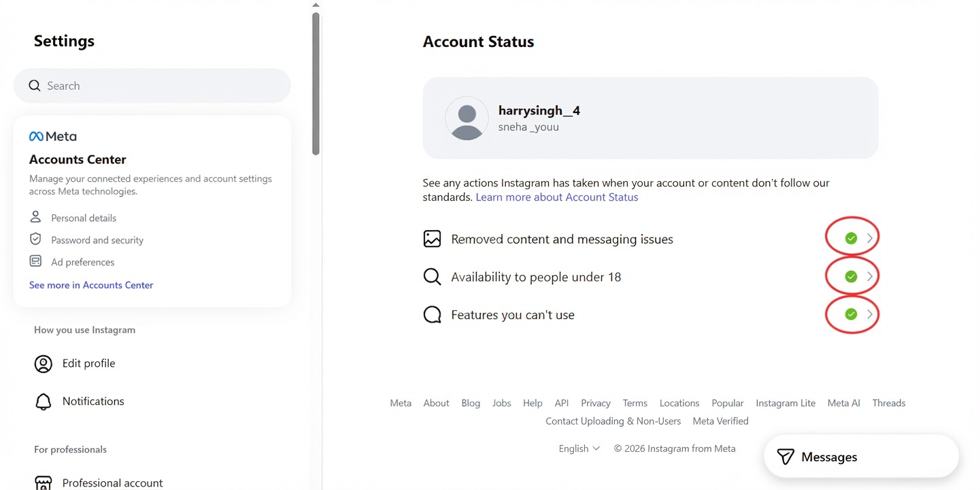
Task: Click the harrysingh__4 profile avatar
Action: tap(467, 118)
